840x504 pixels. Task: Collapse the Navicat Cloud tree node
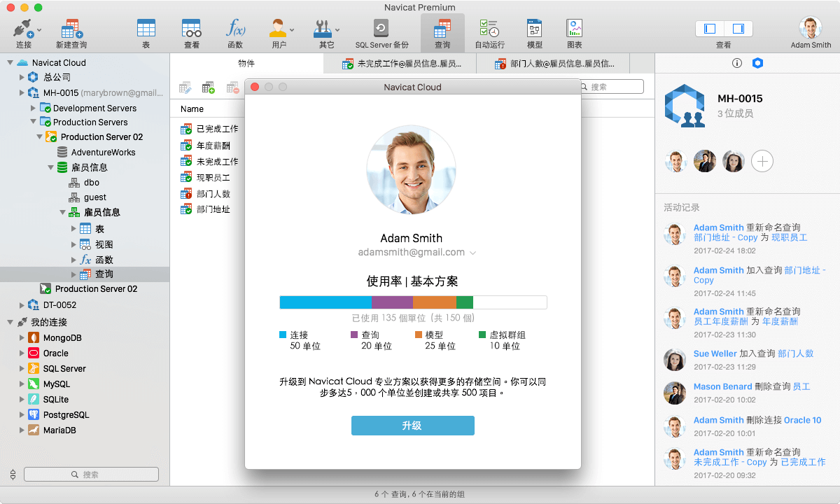(x=10, y=62)
